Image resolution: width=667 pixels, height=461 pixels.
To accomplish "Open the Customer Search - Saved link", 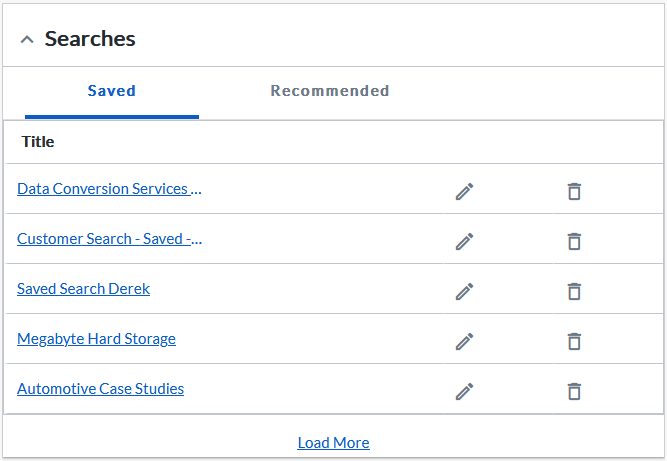I will pos(109,239).
